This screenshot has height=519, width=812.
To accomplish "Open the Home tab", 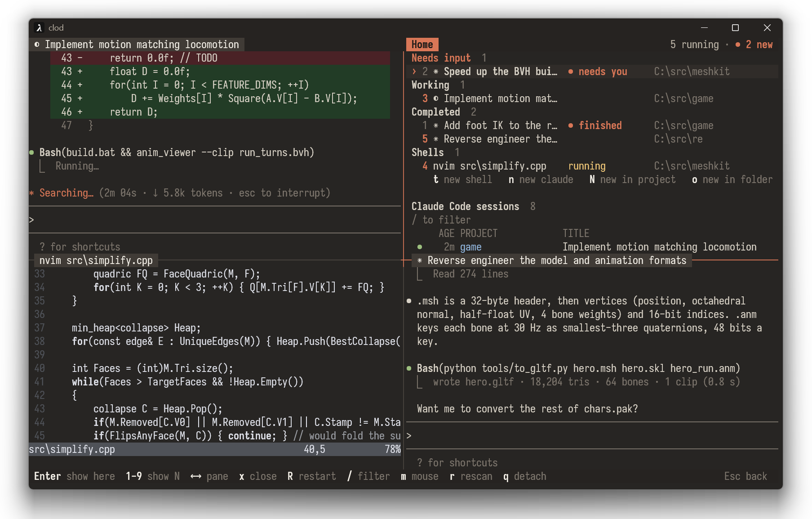I will pos(422,45).
